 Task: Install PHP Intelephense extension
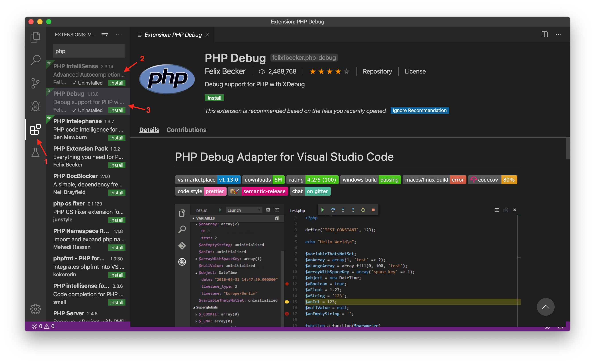117,138
